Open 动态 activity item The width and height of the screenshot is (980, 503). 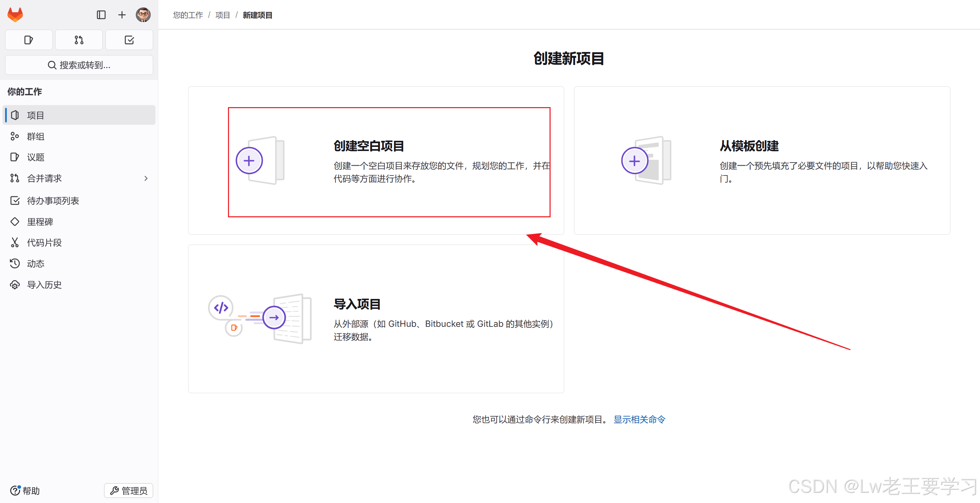(x=36, y=264)
